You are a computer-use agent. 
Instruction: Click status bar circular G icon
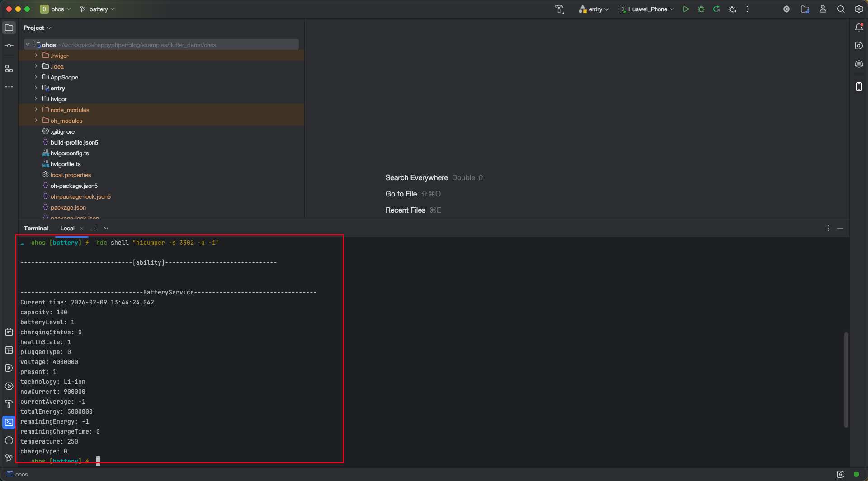[840, 474]
